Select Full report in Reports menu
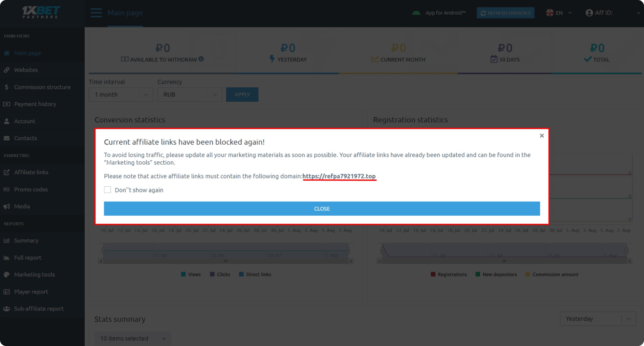 (x=27, y=258)
